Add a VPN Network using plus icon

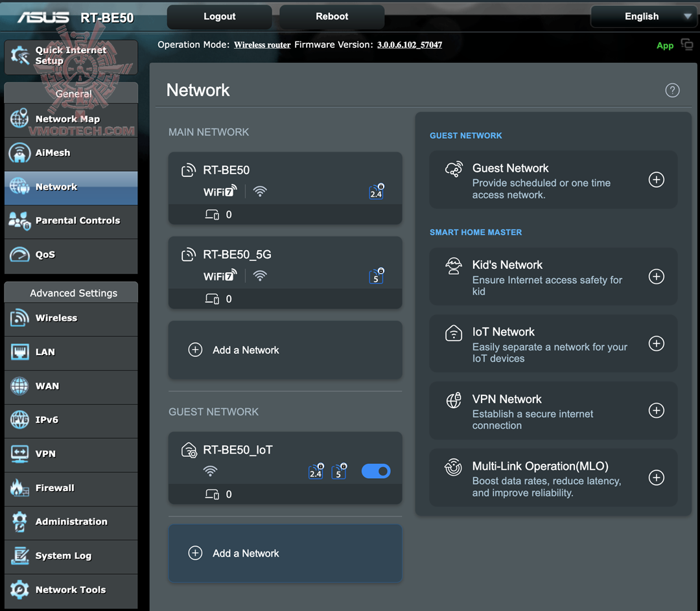[x=656, y=411]
